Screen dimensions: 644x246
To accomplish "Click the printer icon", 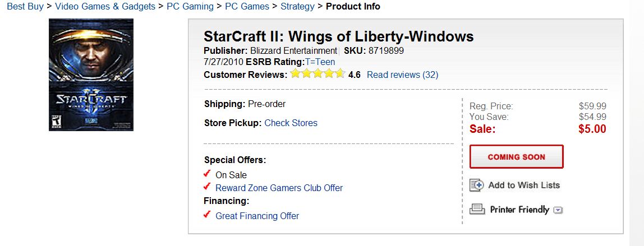I will coord(477,210).
